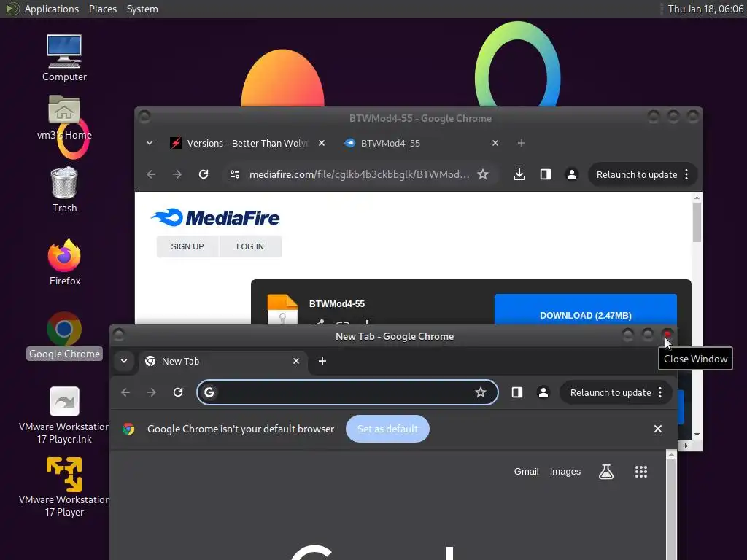The image size is (747, 560).
Task: Open the Google apps grid
Action: click(x=641, y=472)
